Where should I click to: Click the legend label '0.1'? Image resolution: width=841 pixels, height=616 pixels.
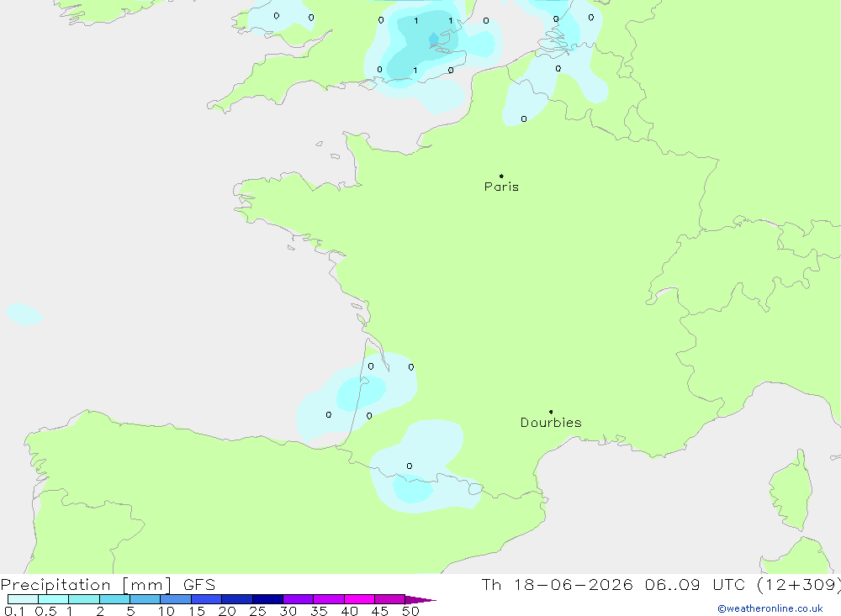(14, 611)
